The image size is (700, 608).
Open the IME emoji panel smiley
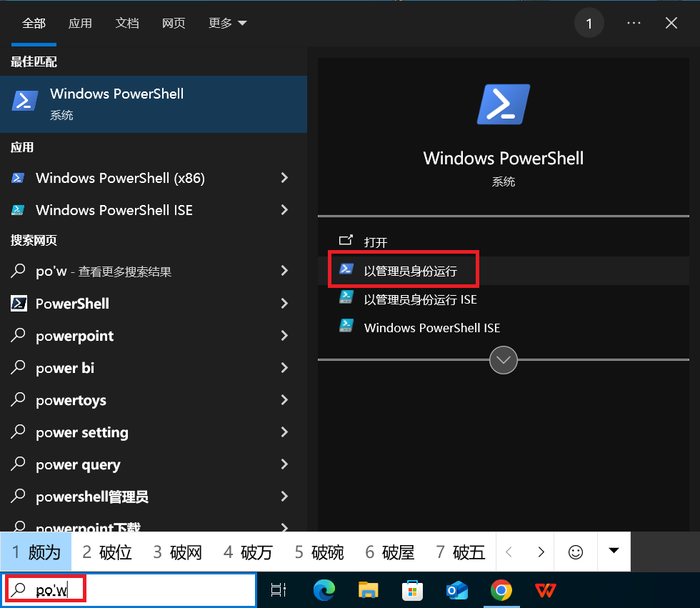coord(576,552)
